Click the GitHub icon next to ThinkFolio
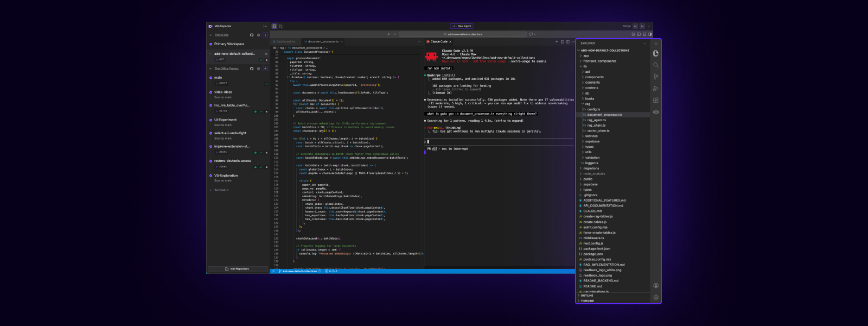 [252, 35]
